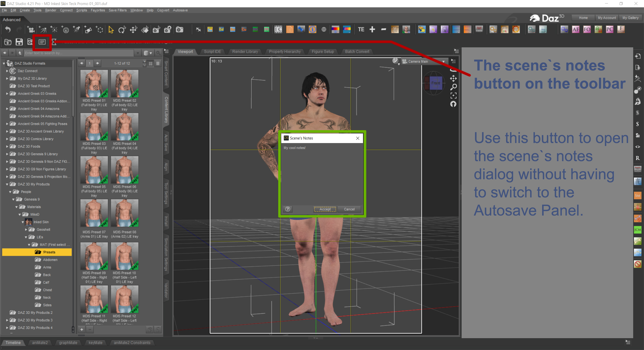Open render settings camera-gear icon
Viewport: 644px width, 350px height.
tap(168, 30)
